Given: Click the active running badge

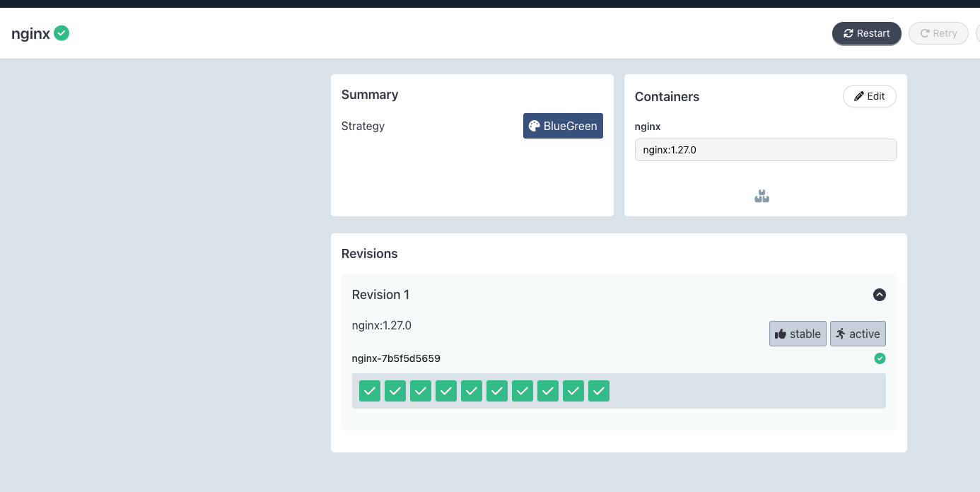Looking at the screenshot, I should click(858, 334).
